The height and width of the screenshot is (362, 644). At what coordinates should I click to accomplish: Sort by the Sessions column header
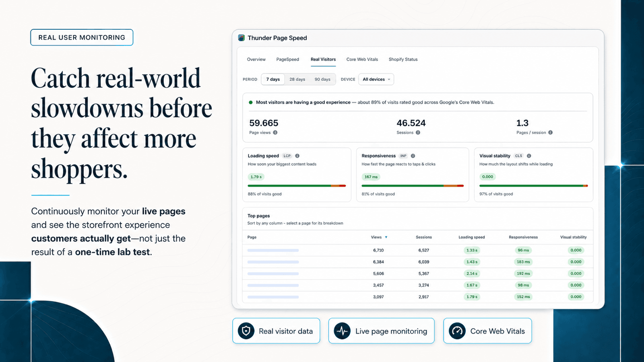(x=424, y=237)
